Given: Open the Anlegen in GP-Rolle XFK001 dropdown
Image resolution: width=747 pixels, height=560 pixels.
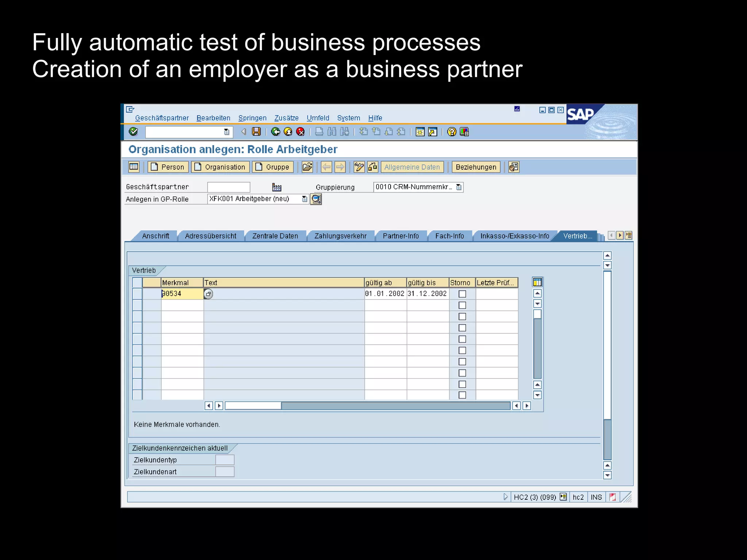Looking at the screenshot, I should coord(305,199).
